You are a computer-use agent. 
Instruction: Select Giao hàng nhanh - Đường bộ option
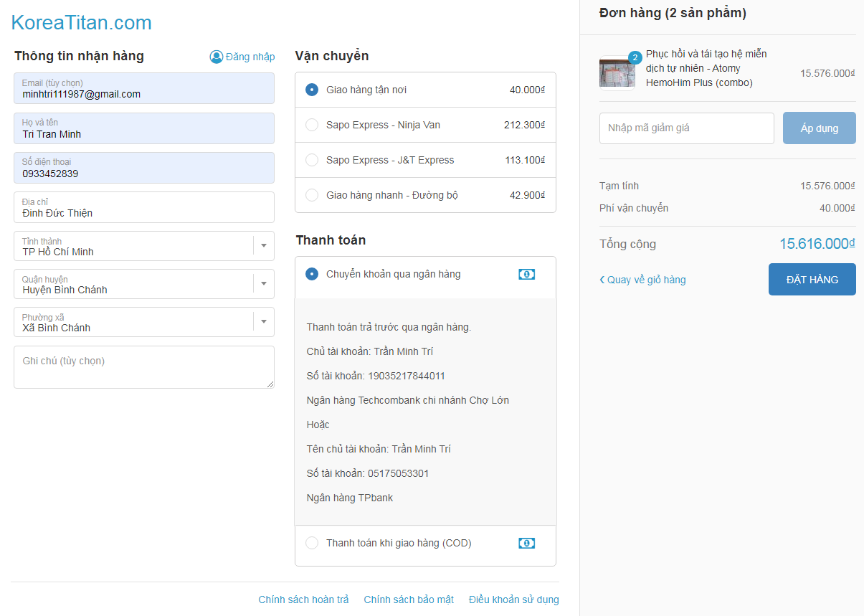(x=312, y=195)
